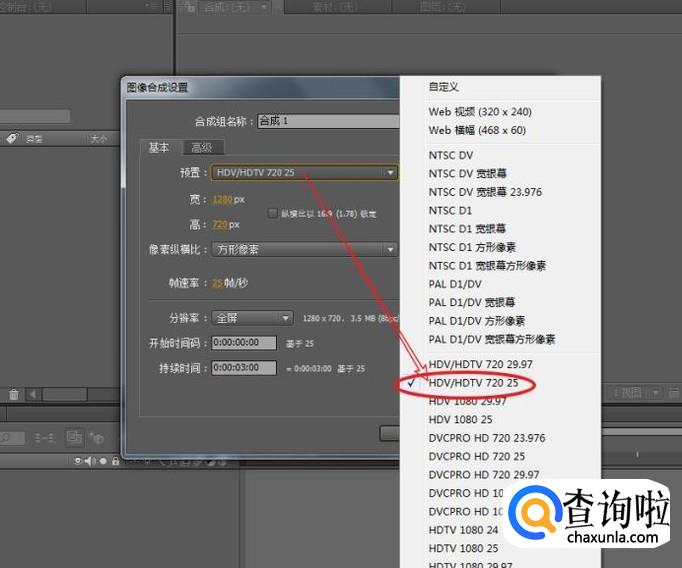Pick NTSC D1 宽银幕 preset
This screenshot has width=682, height=568.
467,229
